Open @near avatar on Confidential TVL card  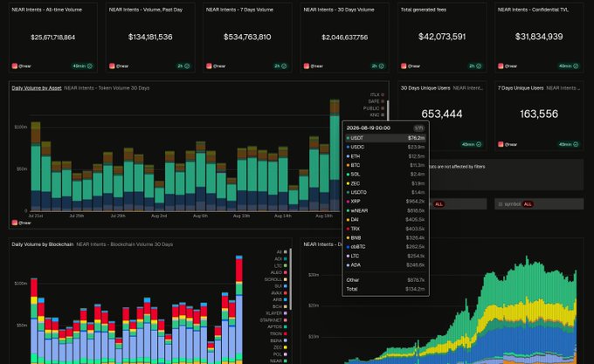coord(501,65)
